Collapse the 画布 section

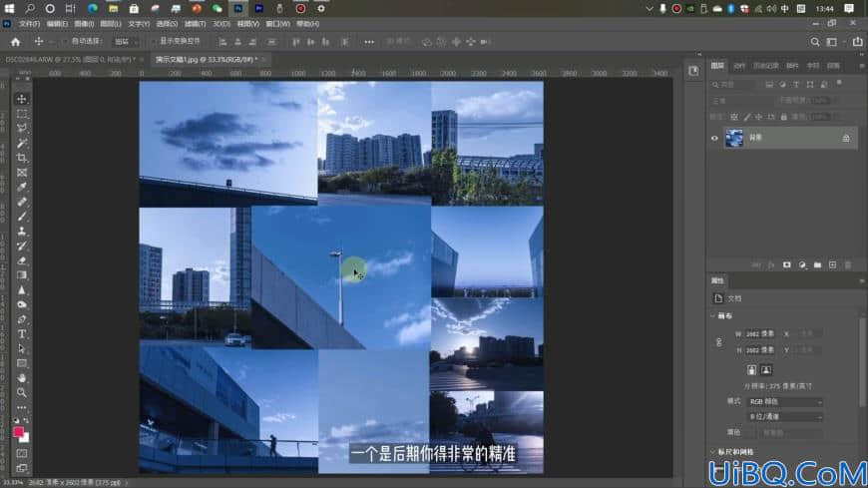713,315
